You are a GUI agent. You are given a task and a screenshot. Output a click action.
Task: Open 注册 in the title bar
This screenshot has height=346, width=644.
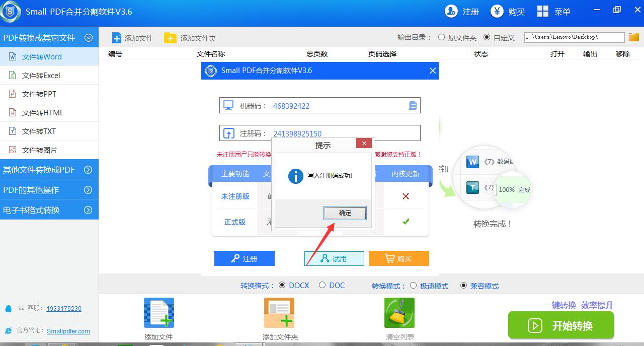pyautogui.click(x=462, y=12)
